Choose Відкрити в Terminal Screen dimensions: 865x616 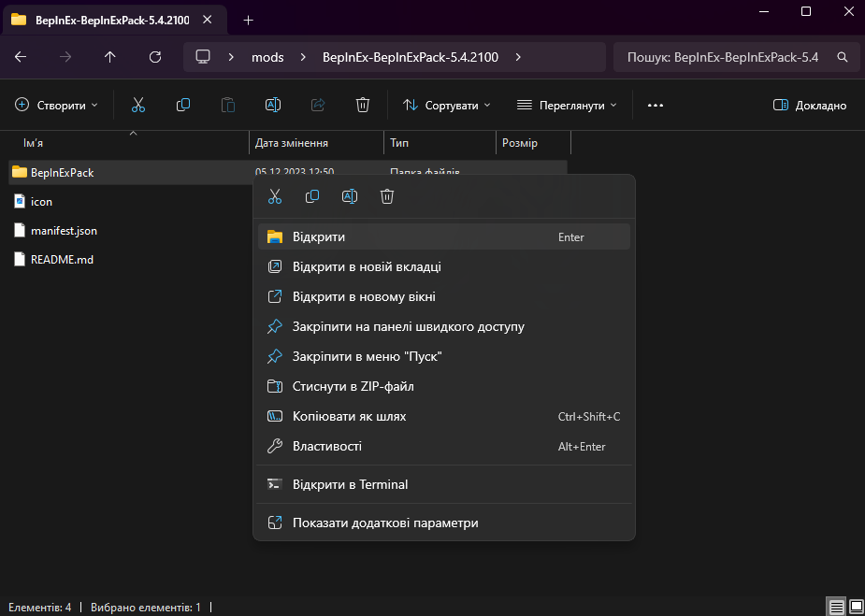point(444,484)
